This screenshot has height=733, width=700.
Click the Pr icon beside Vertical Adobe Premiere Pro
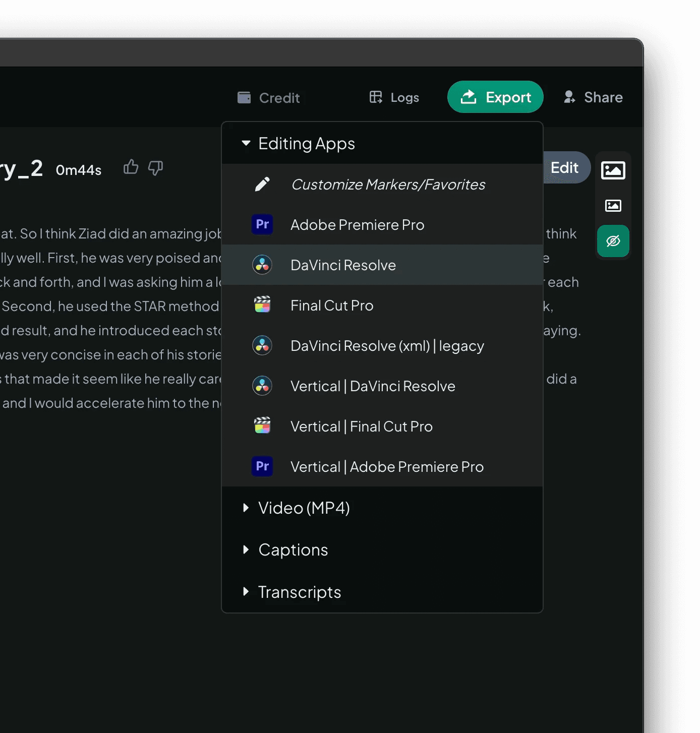(x=262, y=466)
